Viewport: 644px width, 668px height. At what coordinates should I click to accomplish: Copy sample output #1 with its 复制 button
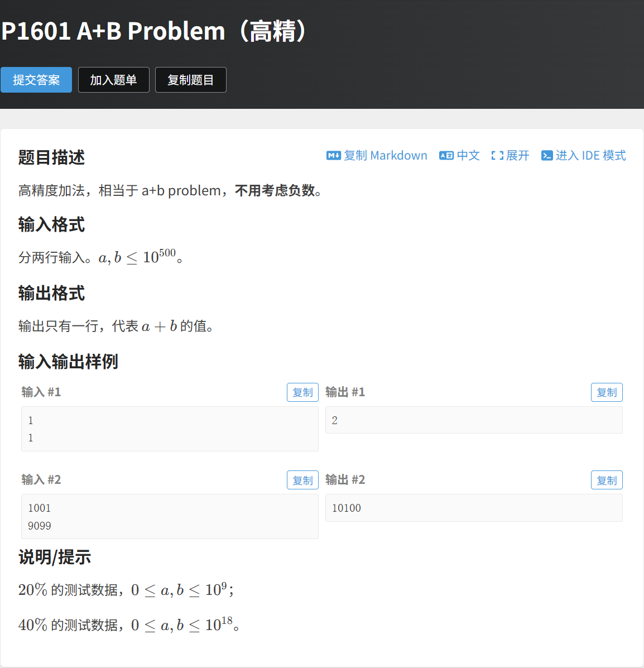pos(607,392)
